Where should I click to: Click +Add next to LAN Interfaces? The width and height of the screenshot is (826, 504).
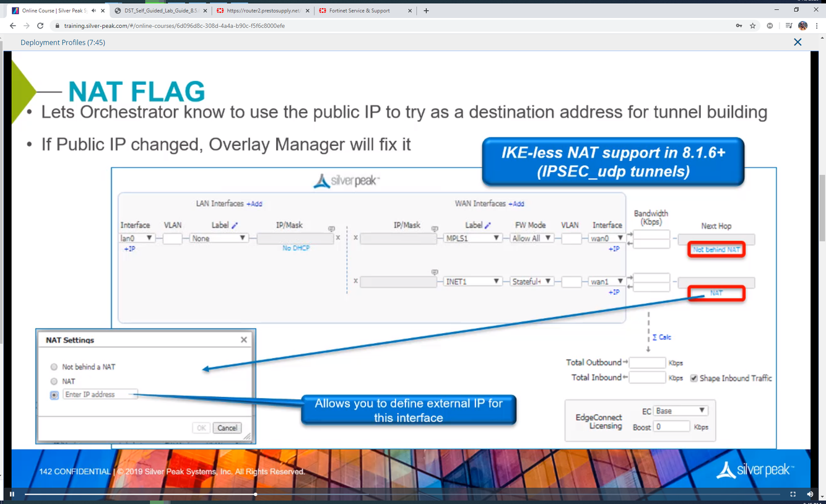point(254,204)
